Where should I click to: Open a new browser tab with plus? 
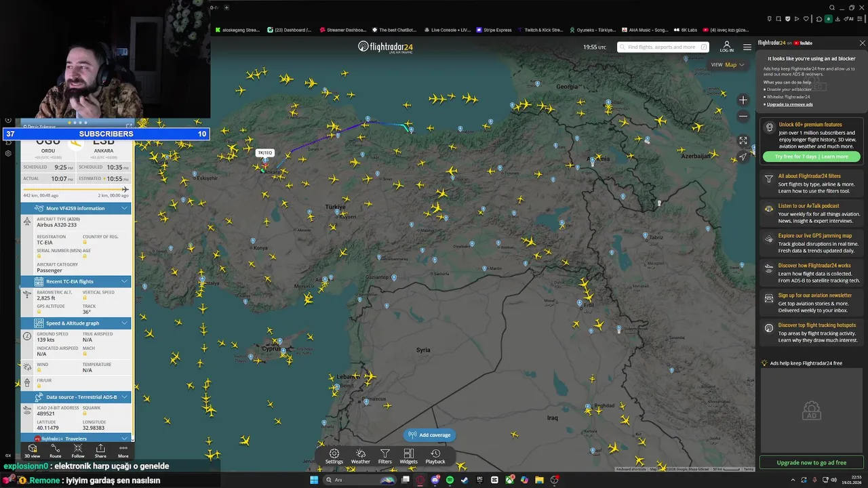click(226, 7)
